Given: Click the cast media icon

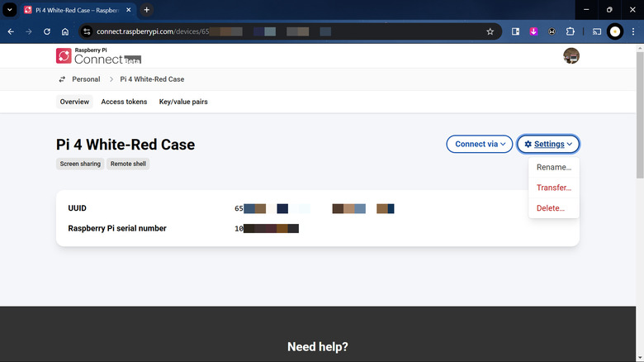Looking at the screenshot, I should point(596,31).
